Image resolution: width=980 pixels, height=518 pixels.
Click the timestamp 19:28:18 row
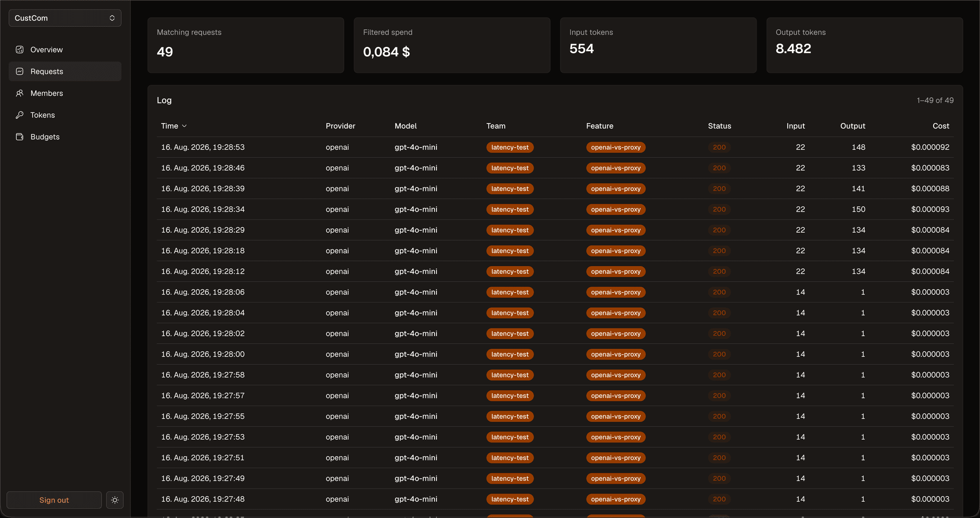pos(203,251)
